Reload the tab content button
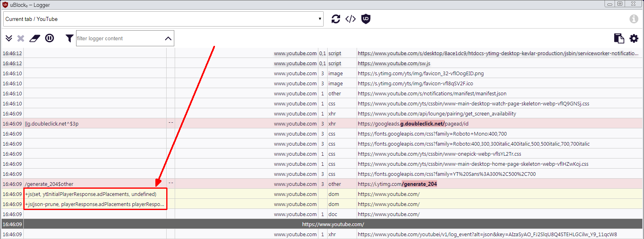This screenshot has height=239, width=644. point(336,19)
